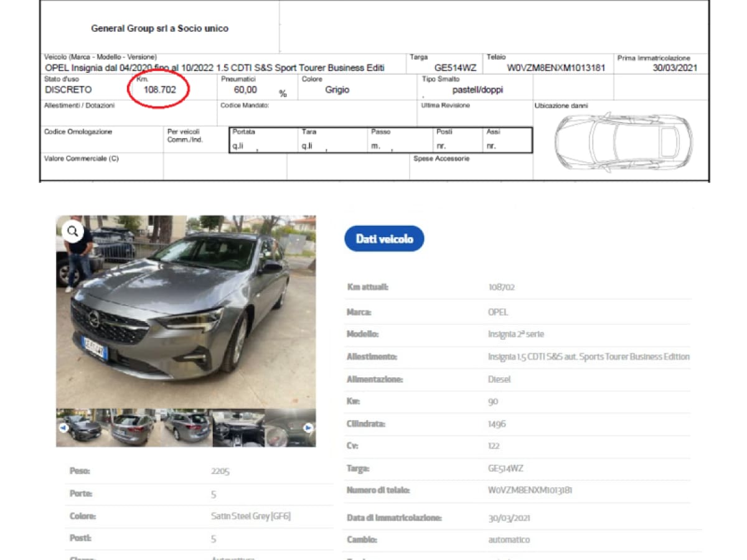Viewport: 747px width, 560px height.
Task: Click the Satin Steel Grey color value
Action: [x=251, y=516]
